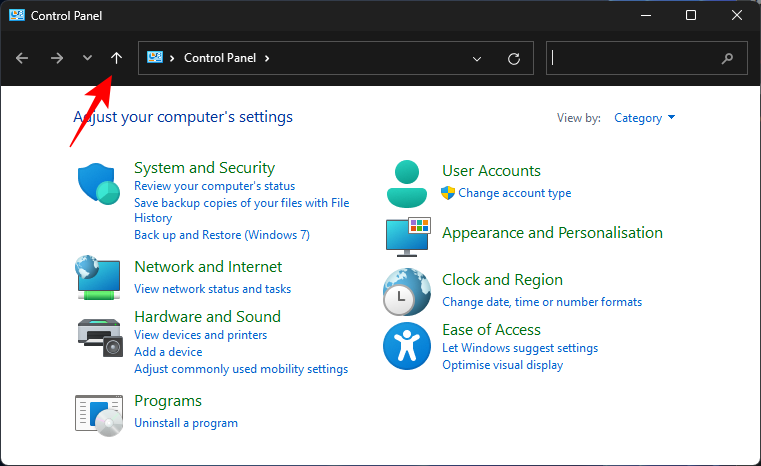This screenshot has width=761, height=466.
Task: Open the Change account type link
Action: (514, 193)
